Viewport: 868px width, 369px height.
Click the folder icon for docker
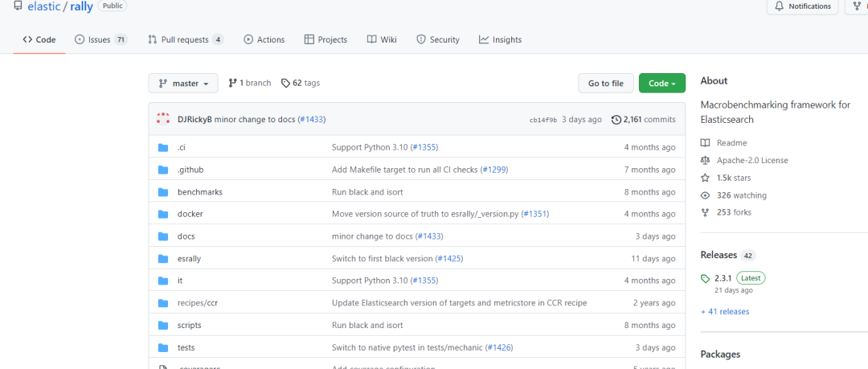(x=162, y=214)
